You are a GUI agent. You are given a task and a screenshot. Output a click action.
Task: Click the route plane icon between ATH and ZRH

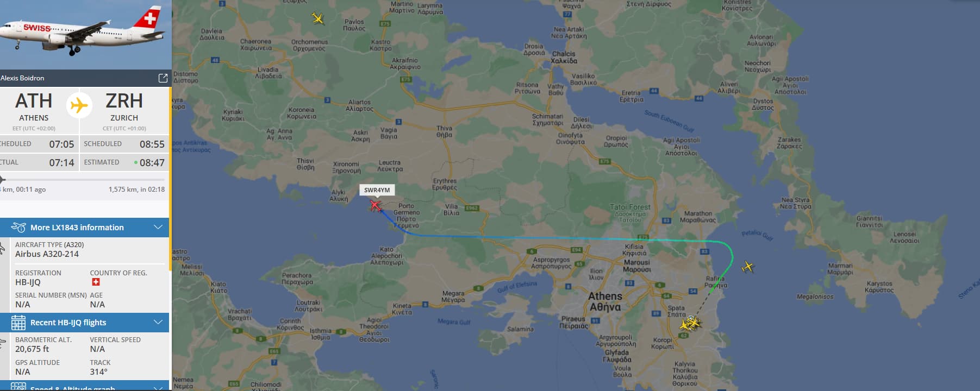click(79, 105)
